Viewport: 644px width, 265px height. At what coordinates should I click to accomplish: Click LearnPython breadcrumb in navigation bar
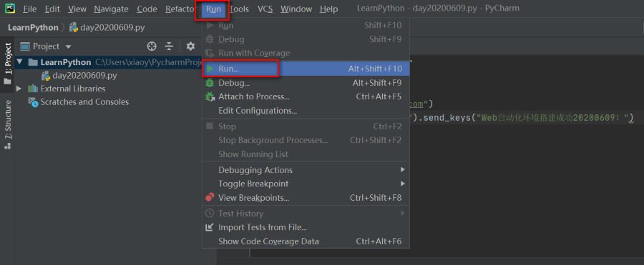[x=33, y=27]
